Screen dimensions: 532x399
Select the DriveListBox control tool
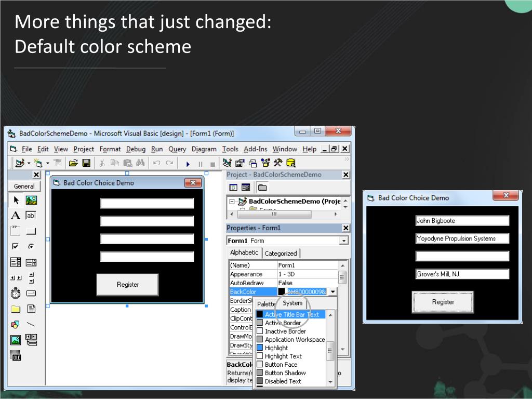pos(31,293)
